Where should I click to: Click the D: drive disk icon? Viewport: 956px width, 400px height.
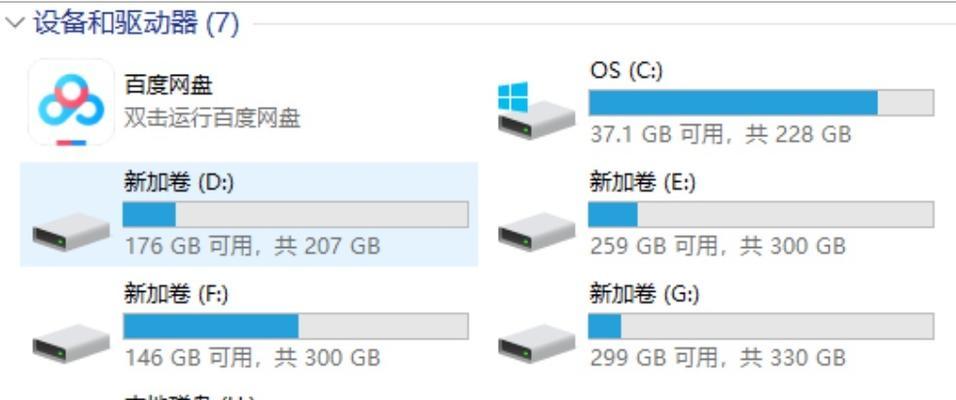point(71,231)
